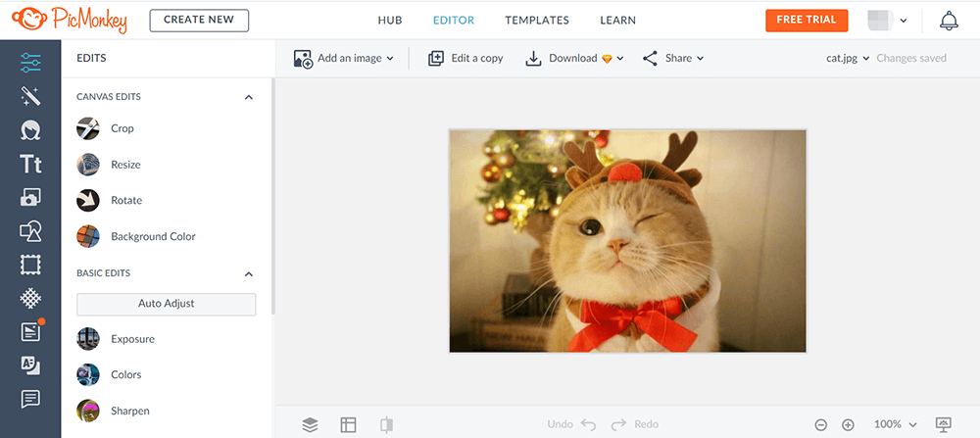Toggle the before/after compare view icon
Image resolution: width=980 pixels, height=438 pixels.
pos(387,424)
